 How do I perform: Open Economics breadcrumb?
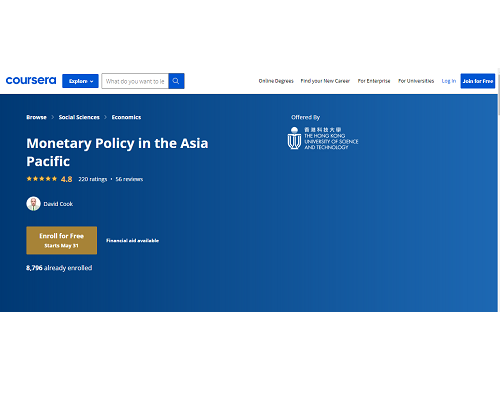[126, 117]
